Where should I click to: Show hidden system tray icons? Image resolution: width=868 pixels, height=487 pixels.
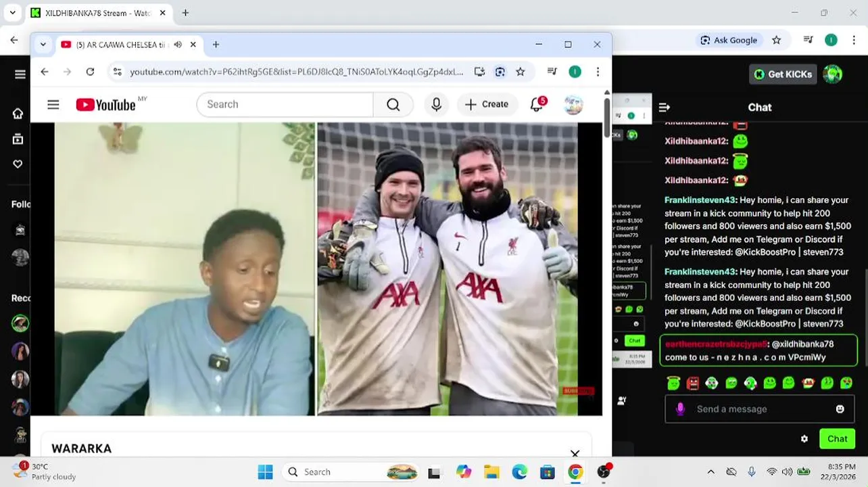click(710, 472)
